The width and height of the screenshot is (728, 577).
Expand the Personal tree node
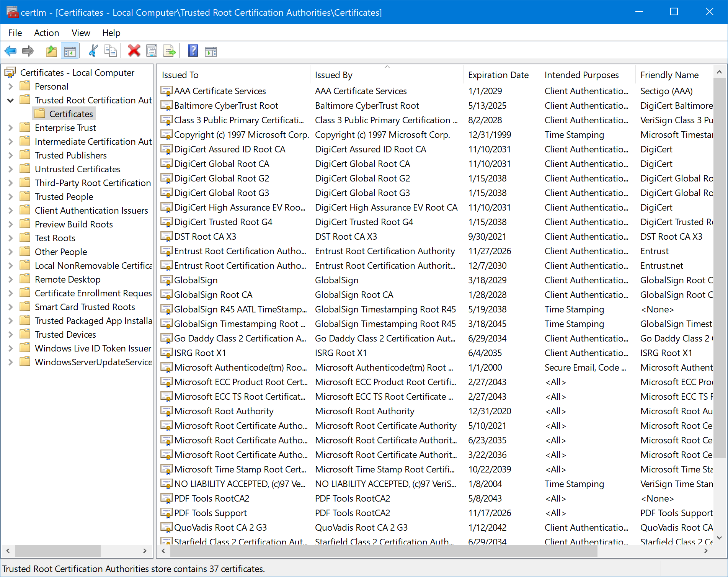pyautogui.click(x=11, y=87)
